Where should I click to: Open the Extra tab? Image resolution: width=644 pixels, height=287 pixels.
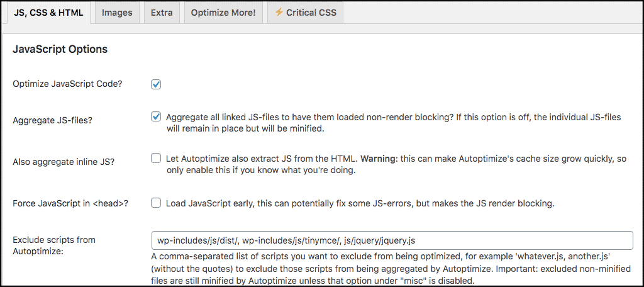pyautogui.click(x=162, y=13)
